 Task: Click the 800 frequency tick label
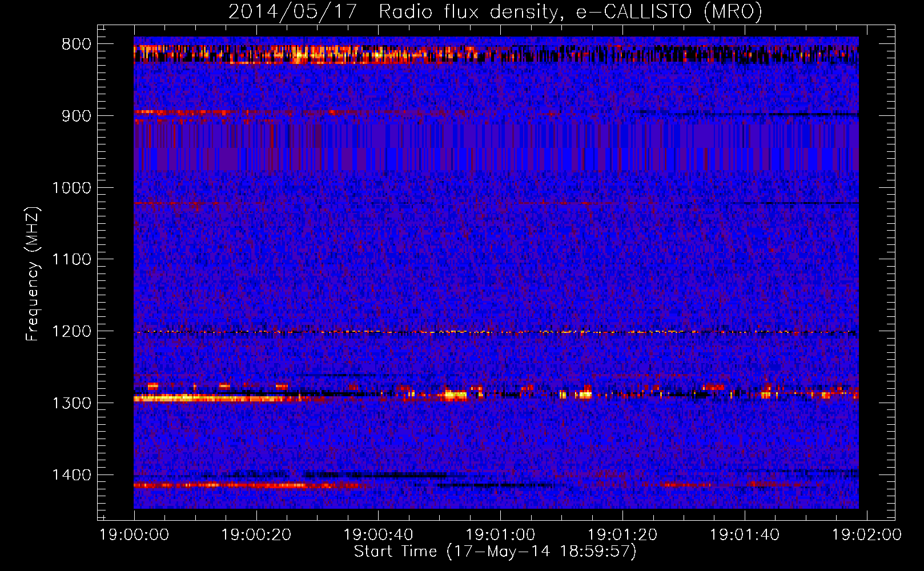tap(76, 45)
